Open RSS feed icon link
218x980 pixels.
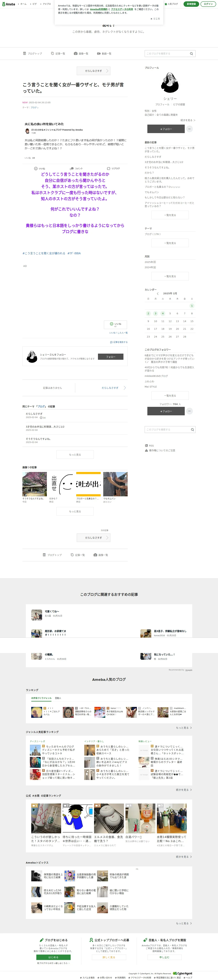click(149, 446)
